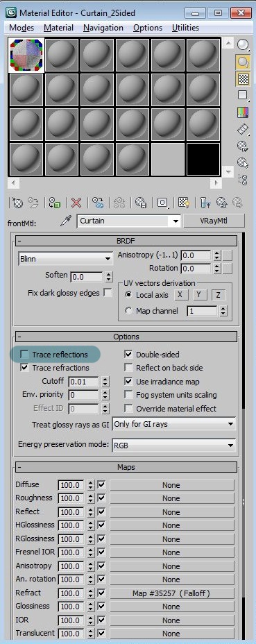Screen dimensions: 256x644
Task: Open the Energy preservation mode dropdown
Action: (174, 445)
